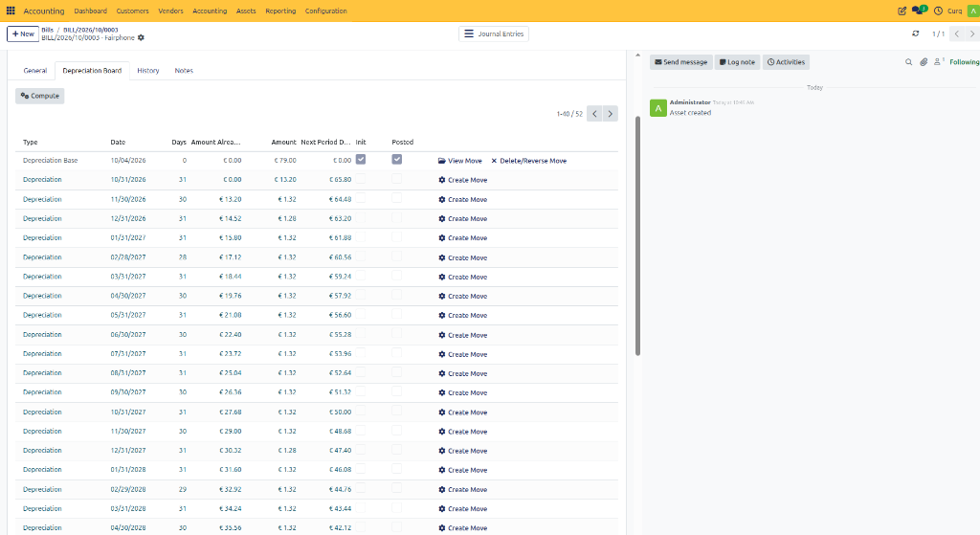Create Move for 02/28/2027 depreciation
The width and height of the screenshot is (980, 535).
(x=462, y=257)
